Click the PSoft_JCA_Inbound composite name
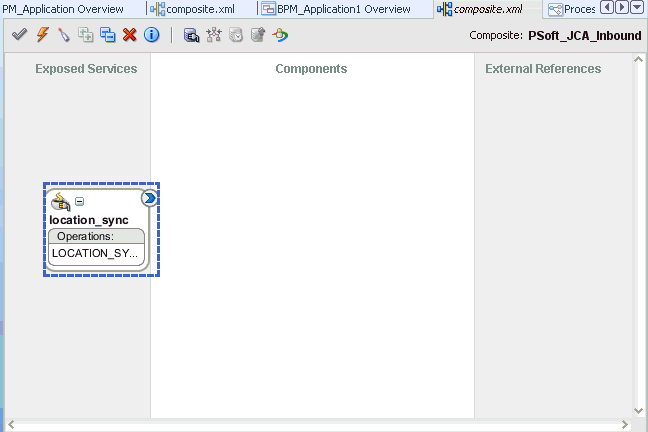This screenshot has width=648, height=432. point(585,36)
